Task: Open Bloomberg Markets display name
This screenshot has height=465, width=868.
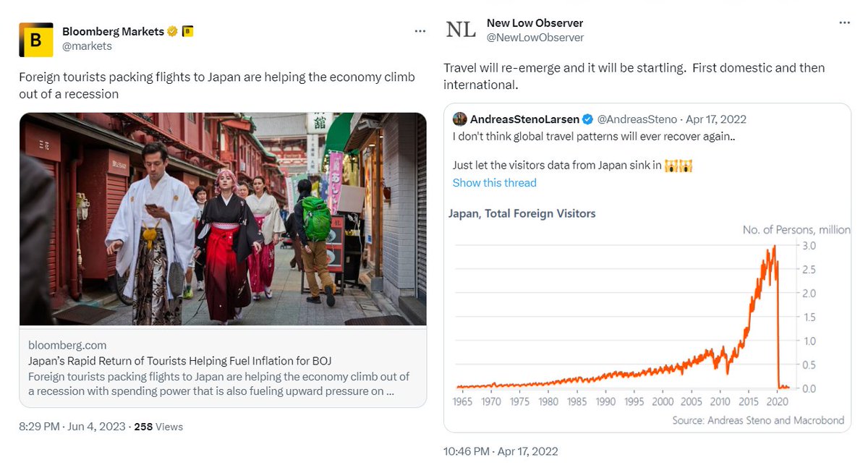Action: tap(114, 31)
